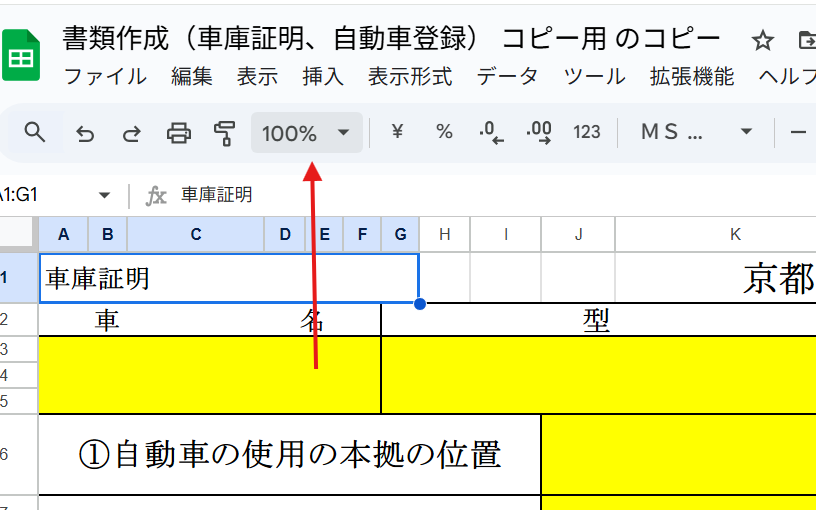Viewport: 816px width, 510px height.
Task: Select the paint format roller icon
Action: coord(224,132)
